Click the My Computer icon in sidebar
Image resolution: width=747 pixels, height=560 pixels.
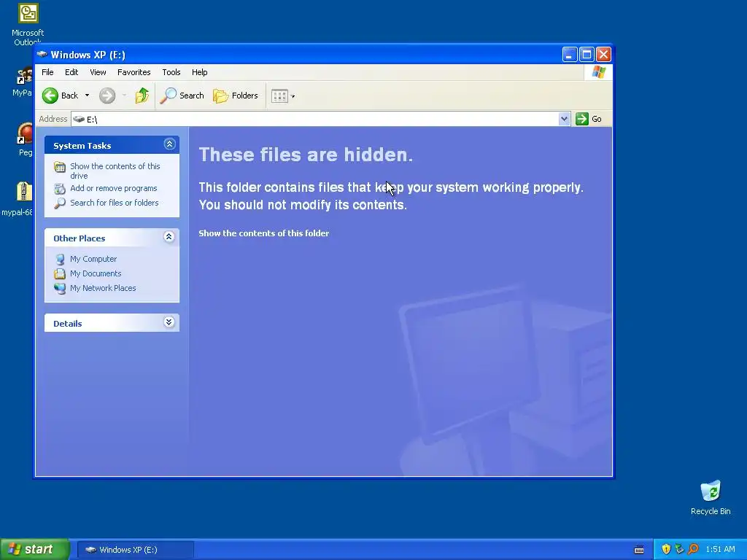pyautogui.click(x=60, y=260)
